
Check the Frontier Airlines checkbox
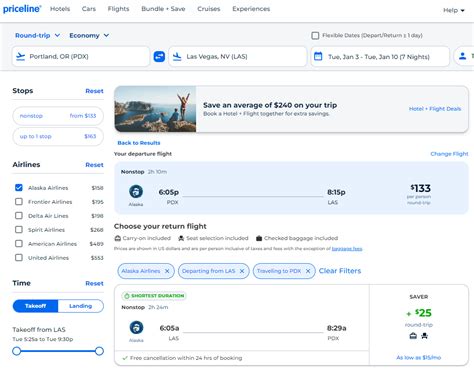[19, 202]
